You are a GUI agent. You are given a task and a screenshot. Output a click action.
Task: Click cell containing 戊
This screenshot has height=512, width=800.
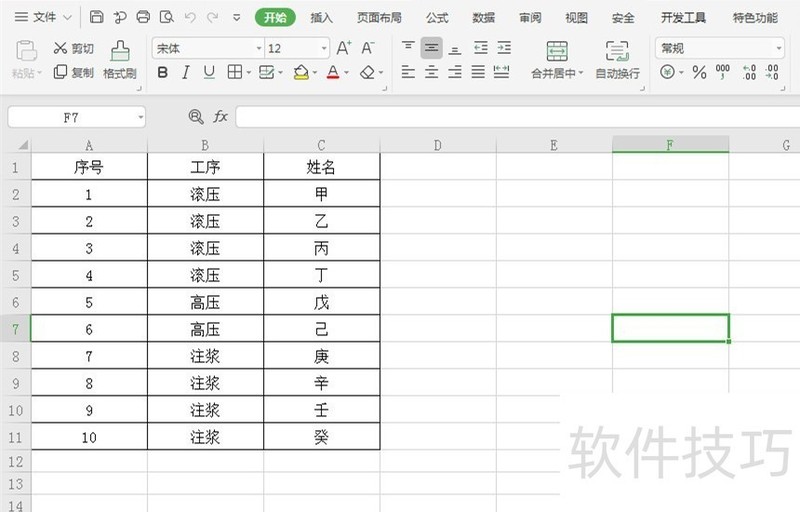click(321, 302)
